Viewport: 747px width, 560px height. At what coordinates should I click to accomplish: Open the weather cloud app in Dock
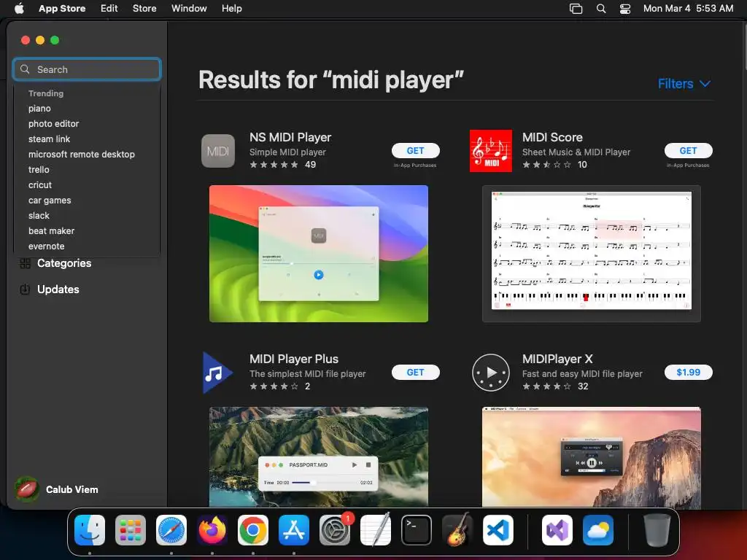pos(598,530)
